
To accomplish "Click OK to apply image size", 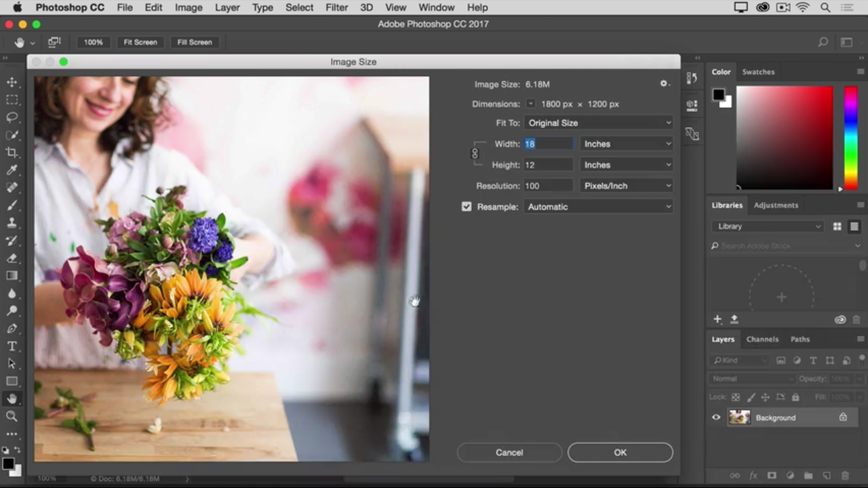I will 620,453.
